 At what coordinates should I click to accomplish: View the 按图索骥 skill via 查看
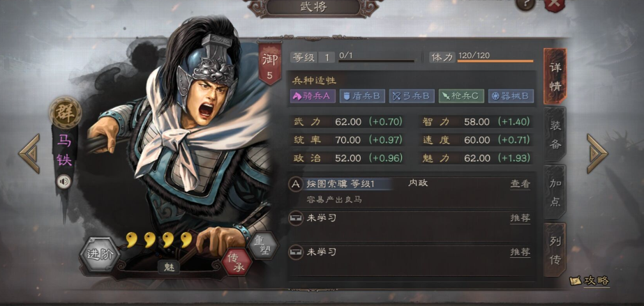click(520, 184)
